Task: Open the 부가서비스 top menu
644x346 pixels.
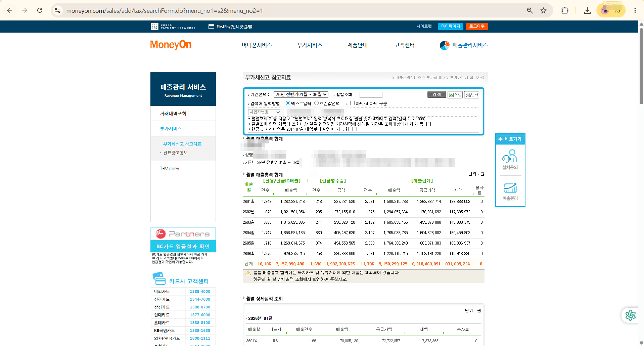Action: tap(310, 45)
